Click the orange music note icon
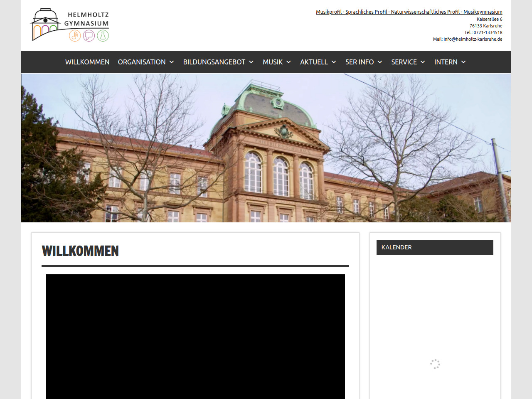The image size is (532, 399). (x=75, y=36)
